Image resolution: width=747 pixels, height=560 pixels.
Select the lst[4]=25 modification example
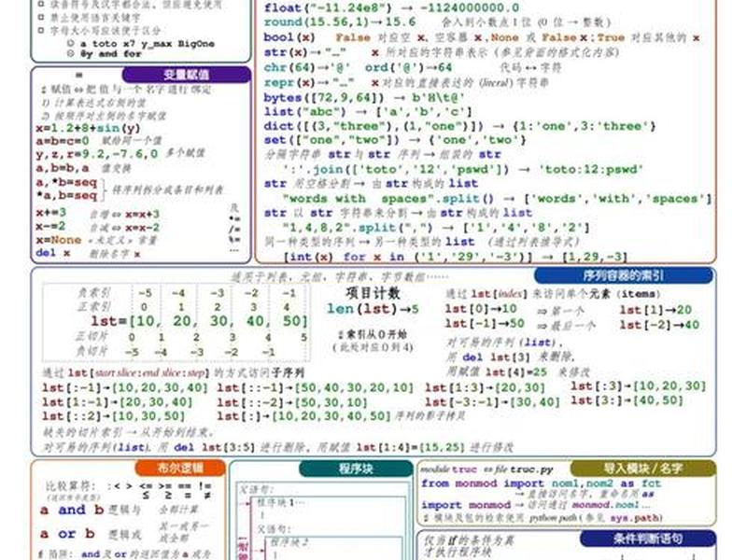(516, 371)
